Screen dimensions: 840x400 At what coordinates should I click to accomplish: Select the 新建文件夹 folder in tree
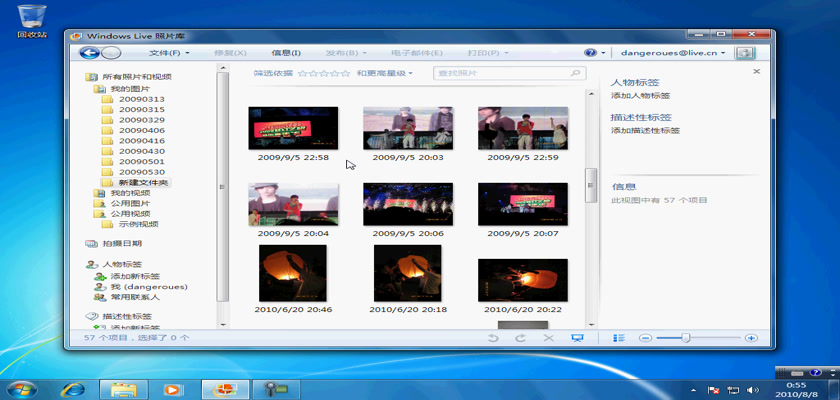pyautogui.click(x=144, y=183)
